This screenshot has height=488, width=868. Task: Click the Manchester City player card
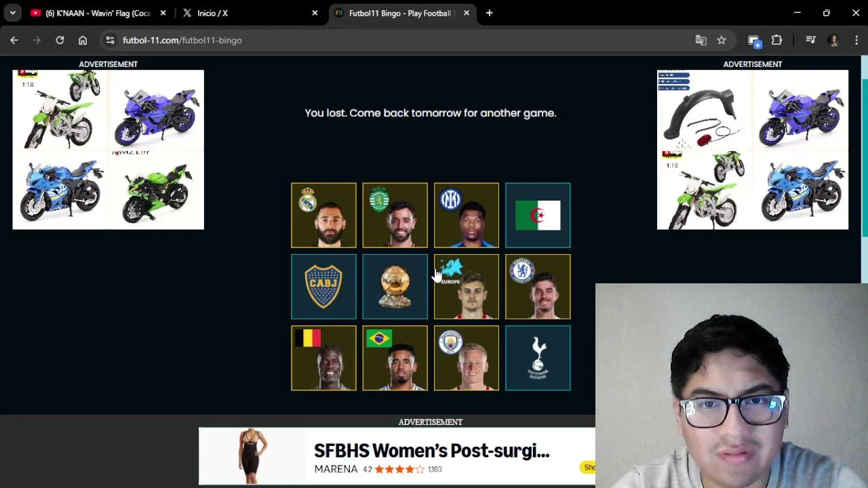[467, 359]
